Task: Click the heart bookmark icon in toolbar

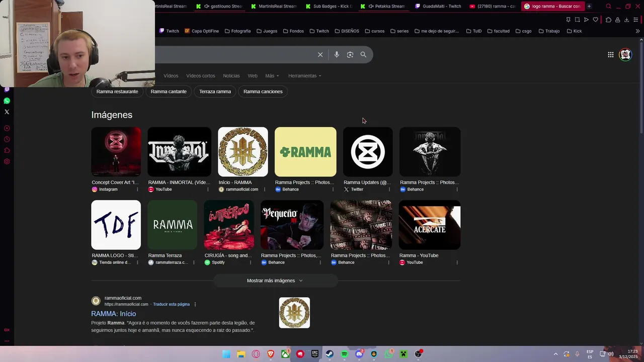Action: pos(595,20)
